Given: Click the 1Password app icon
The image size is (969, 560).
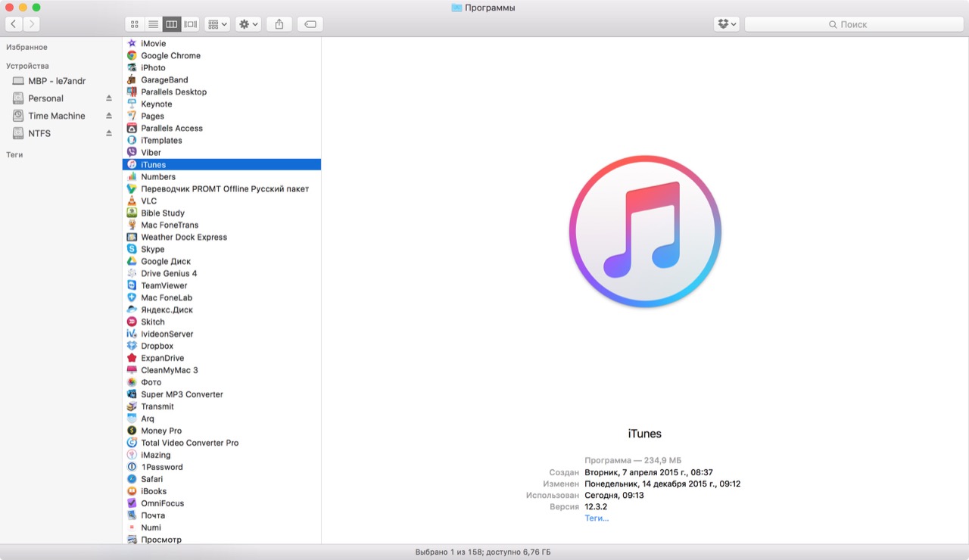Looking at the screenshot, I should point(132,467).
